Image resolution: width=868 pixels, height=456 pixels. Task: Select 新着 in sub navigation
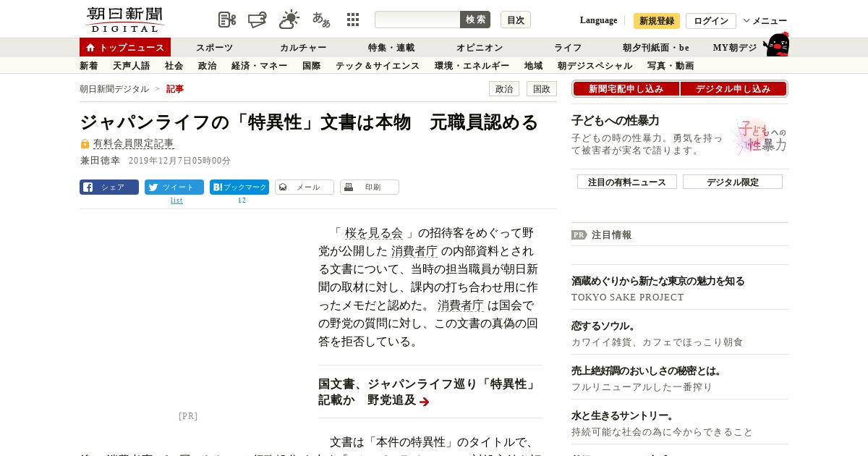point(89,66)
